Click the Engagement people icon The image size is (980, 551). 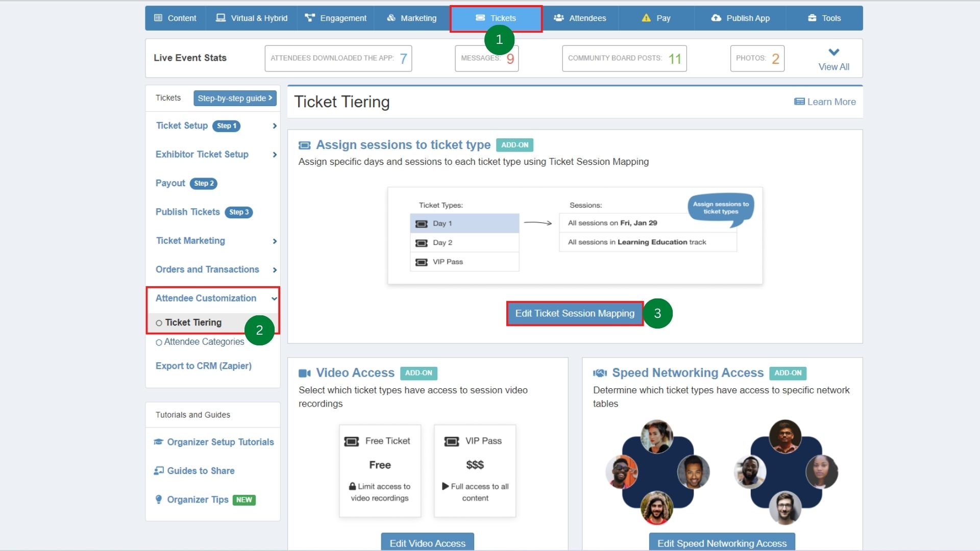309,17
